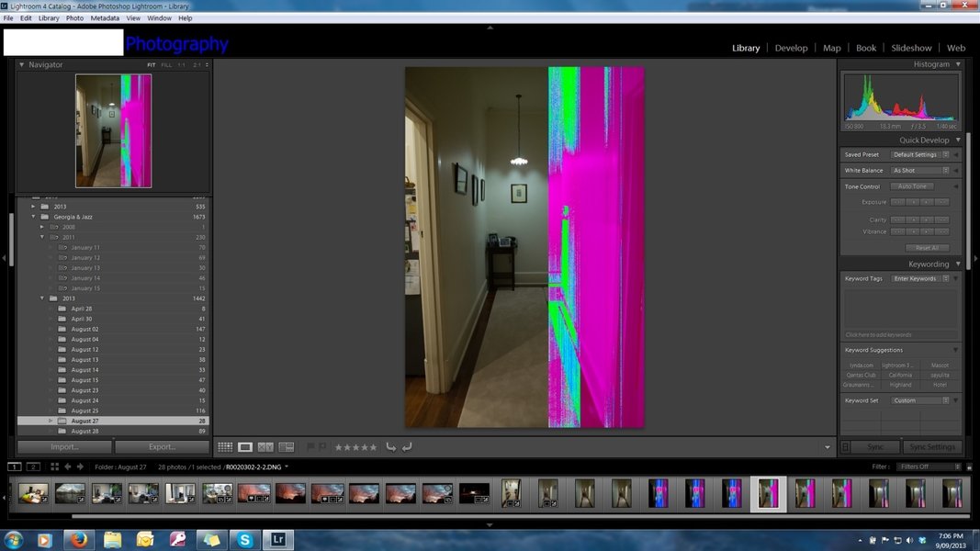Click the filmstrip go-back arrow
980x551 pixels.
68,467
